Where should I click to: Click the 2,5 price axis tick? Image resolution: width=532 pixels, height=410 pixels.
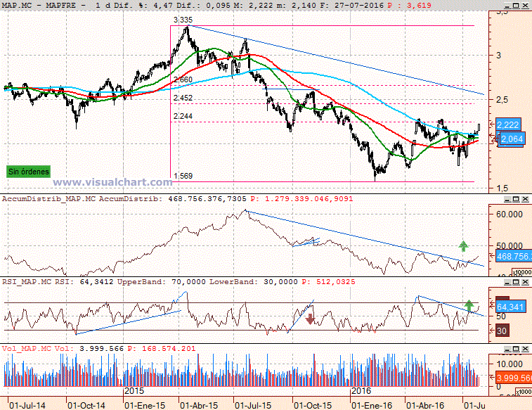pyautogui.click(x=503, y=99)
